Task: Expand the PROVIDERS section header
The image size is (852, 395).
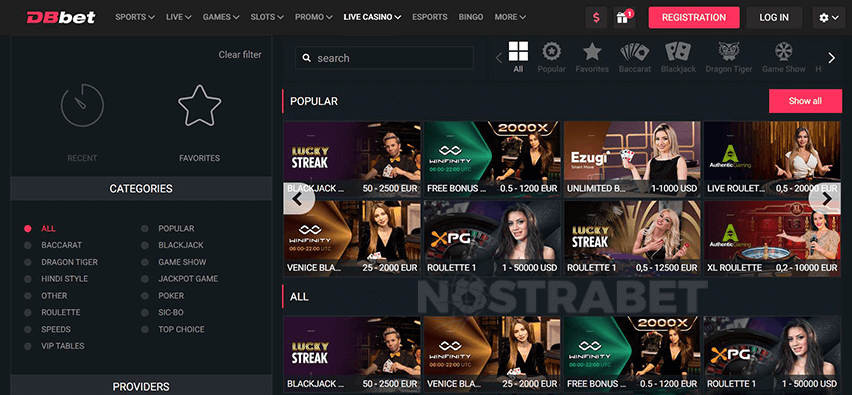Action: point(141,385)
